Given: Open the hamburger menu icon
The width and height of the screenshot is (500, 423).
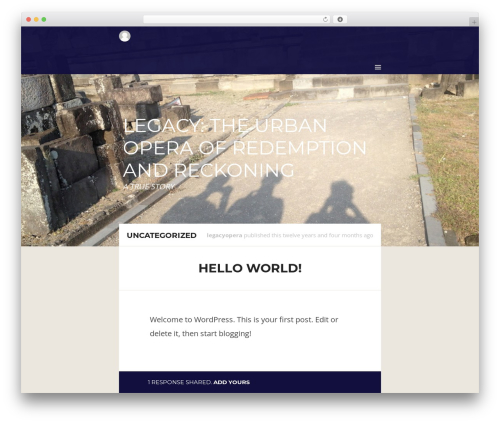Looking at the screenshot, I should [x=378, y=68].
